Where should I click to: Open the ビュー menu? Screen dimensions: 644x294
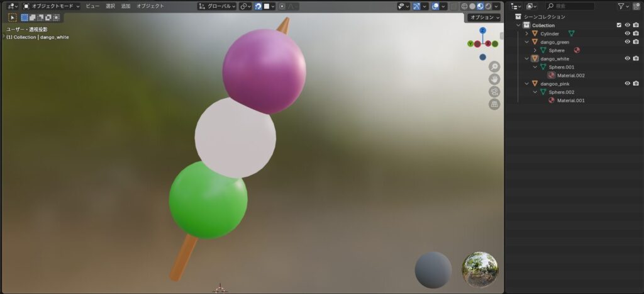pyautogui.click(x=92, y=6)
